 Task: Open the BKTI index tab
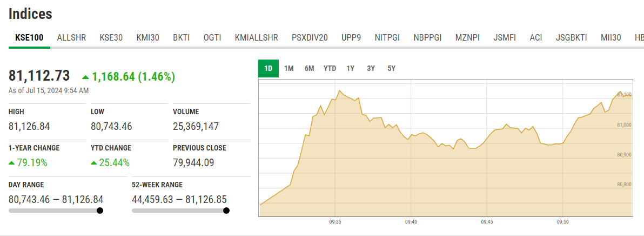point(181,38)
